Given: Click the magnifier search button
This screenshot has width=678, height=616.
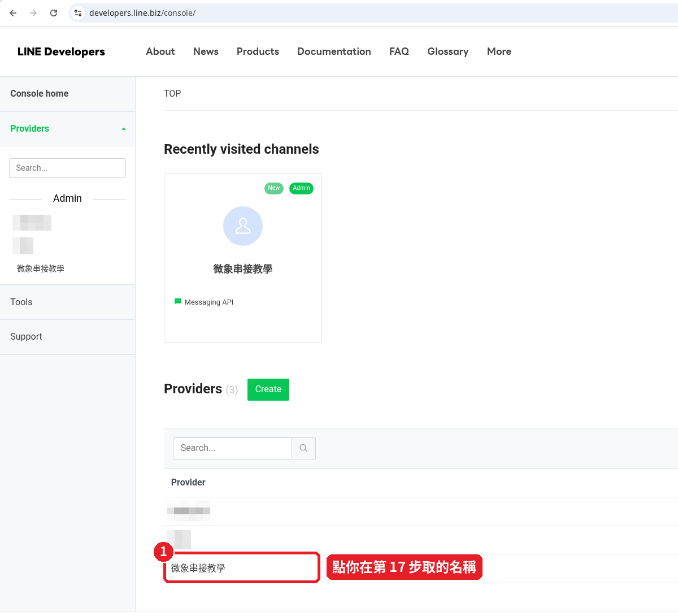Looking at the screenshot, I should click(x=304, y=448).
